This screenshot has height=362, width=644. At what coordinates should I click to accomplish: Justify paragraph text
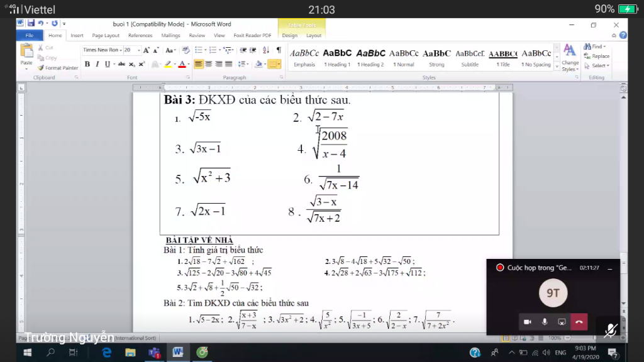pyautogui.click(x=229, y=64)
